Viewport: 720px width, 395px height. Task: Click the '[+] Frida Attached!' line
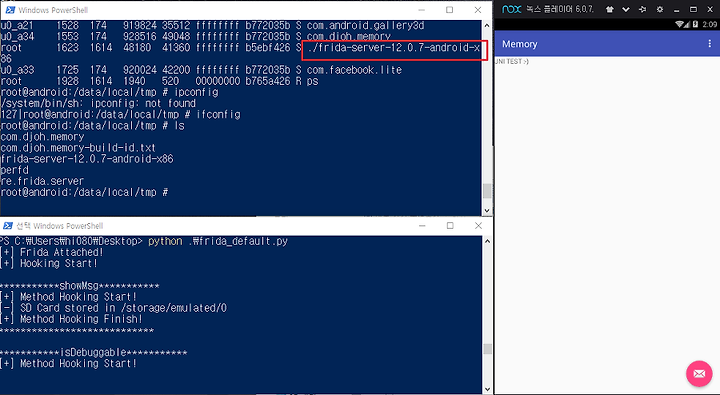pos(52,252)
